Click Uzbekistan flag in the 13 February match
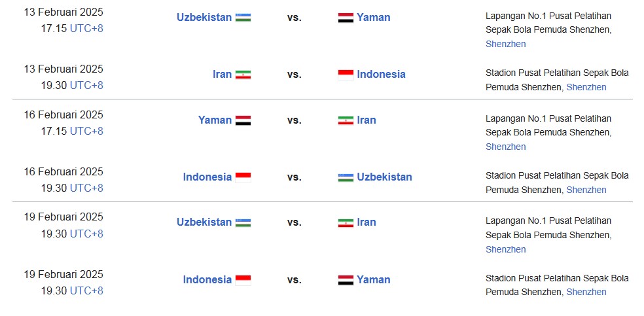The image size is (644, 316). pos(243,18)
